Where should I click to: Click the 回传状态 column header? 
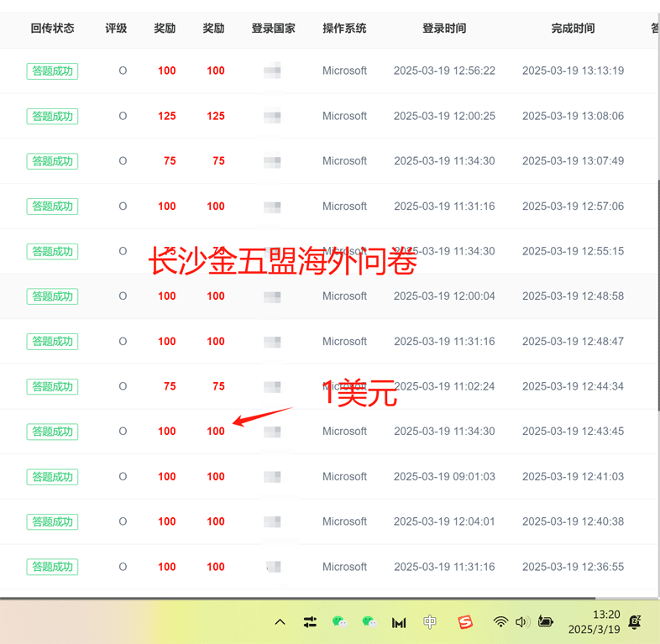[52, 29]
